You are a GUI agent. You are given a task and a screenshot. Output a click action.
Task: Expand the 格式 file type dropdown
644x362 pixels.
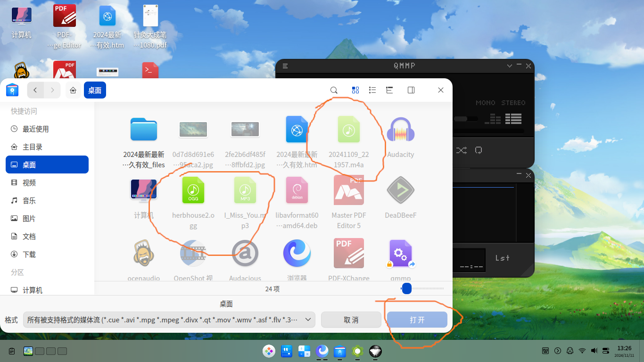169,320
